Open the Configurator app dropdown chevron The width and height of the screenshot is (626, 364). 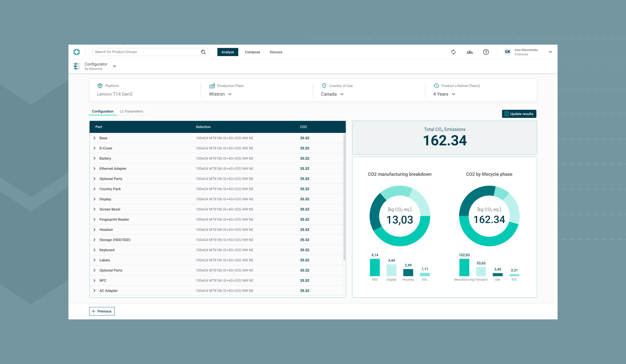pos(115,66)
